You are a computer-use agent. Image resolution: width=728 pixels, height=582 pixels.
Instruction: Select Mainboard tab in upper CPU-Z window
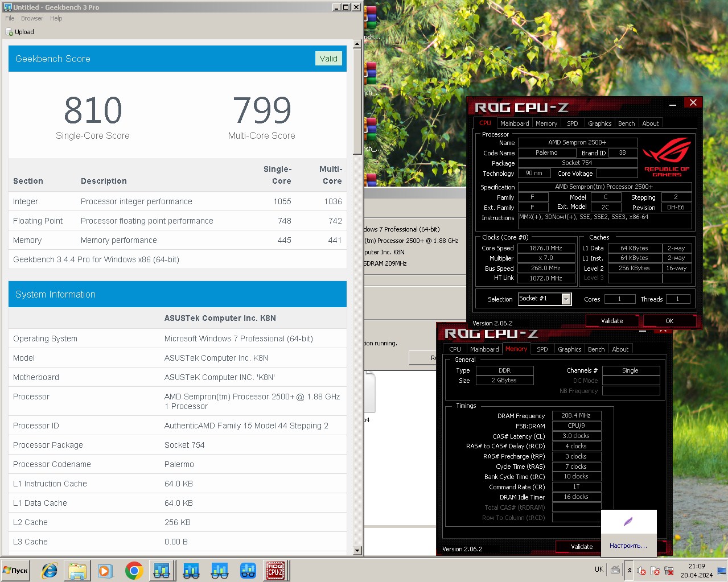[515, 123]
